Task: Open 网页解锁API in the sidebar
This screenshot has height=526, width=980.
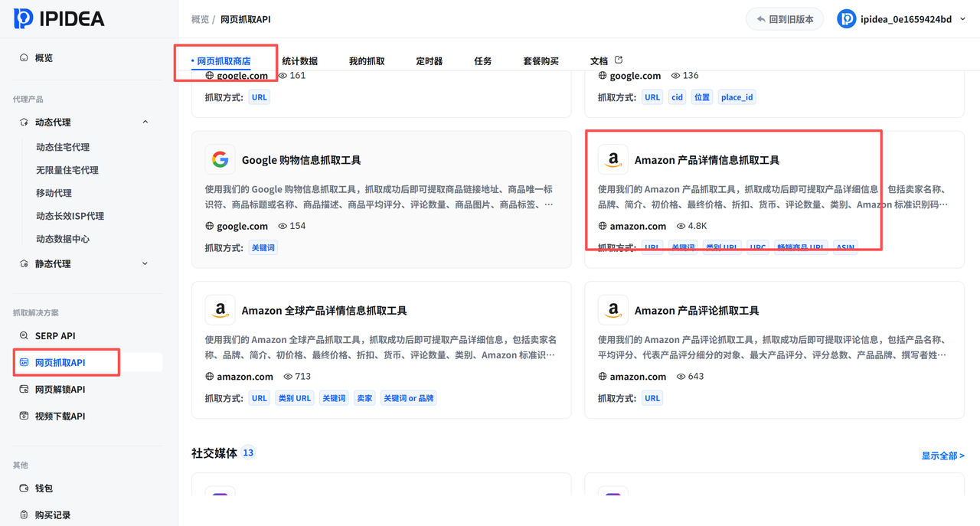Action: pos(60,389)
